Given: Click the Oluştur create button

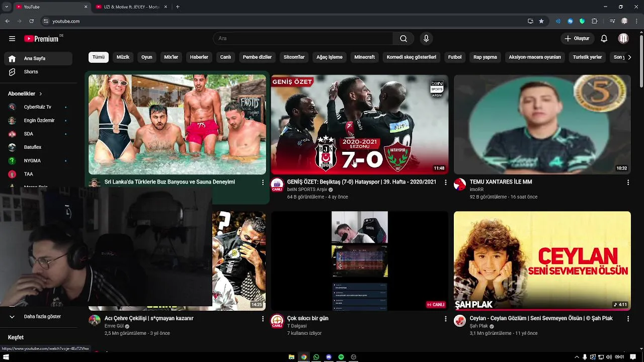Looking at the screenshot, I should tap(577, 39).
